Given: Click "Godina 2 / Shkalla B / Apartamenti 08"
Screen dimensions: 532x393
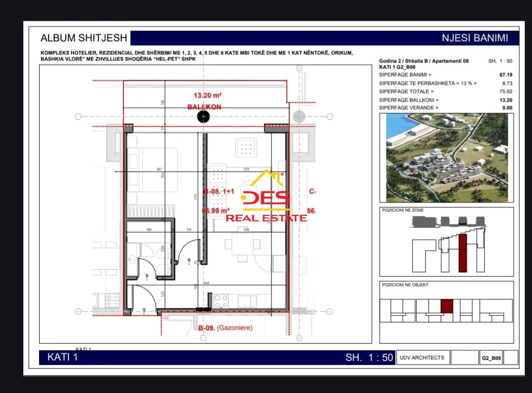Looking at the screenshot, I should pos(424,61).
